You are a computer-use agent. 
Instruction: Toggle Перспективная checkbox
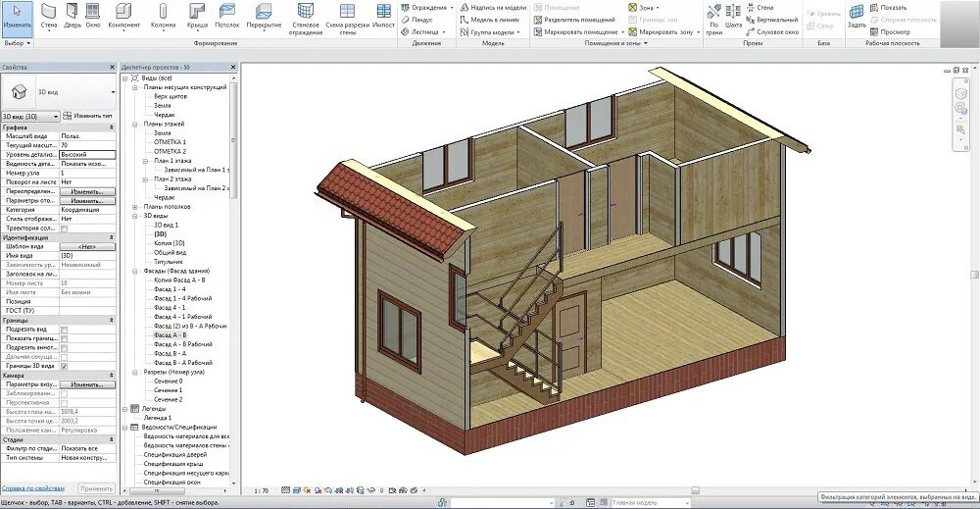[64, 403]
